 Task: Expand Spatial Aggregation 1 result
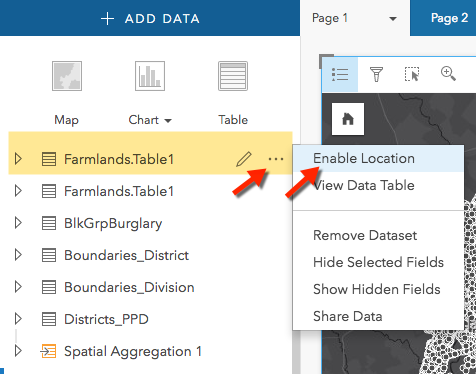tap(18, 351)
